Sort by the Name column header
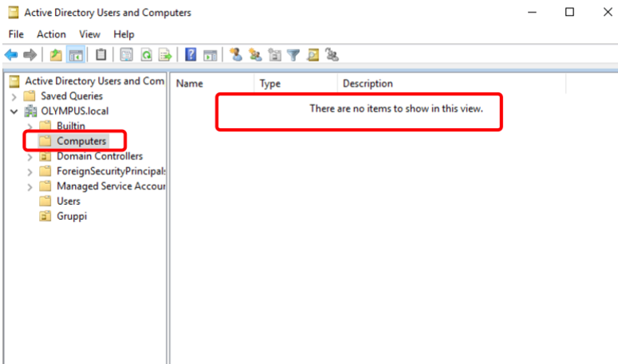 (190, 84)
